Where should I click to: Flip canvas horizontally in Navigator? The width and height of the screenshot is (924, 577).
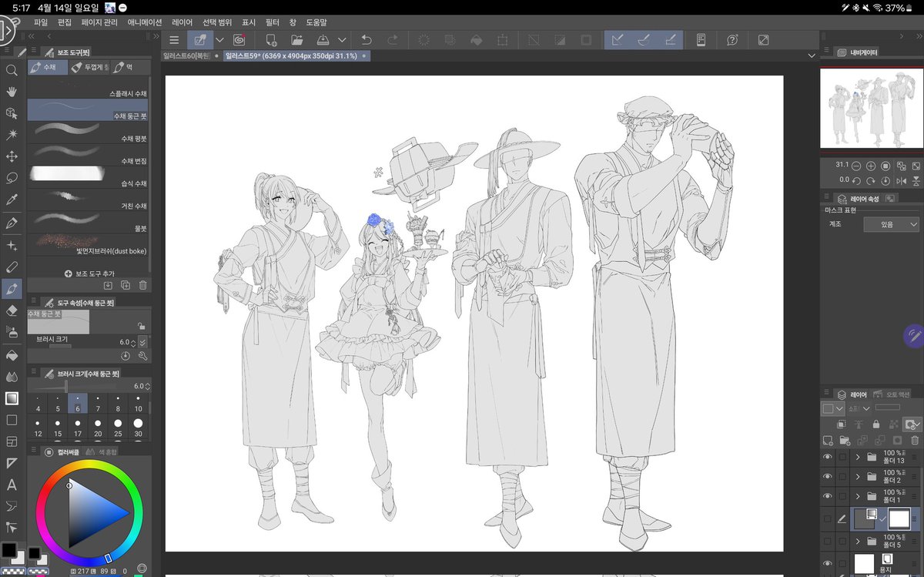901,180
